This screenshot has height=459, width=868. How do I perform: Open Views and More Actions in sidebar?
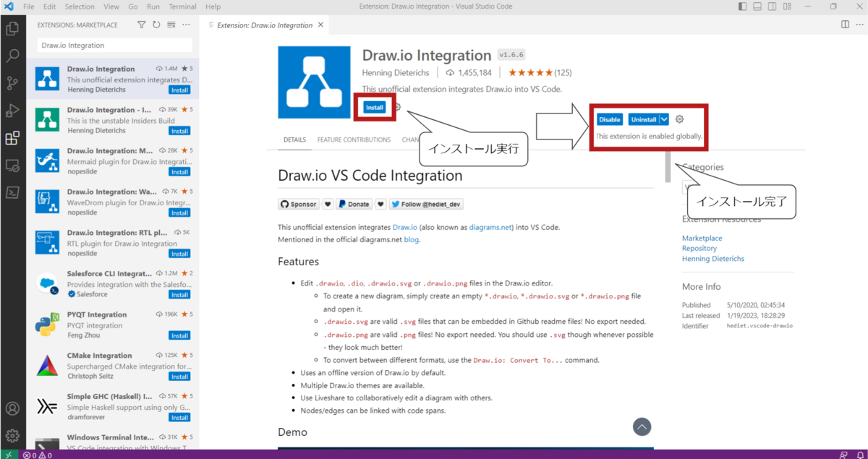pyautogui.click(x=186, y=25)
